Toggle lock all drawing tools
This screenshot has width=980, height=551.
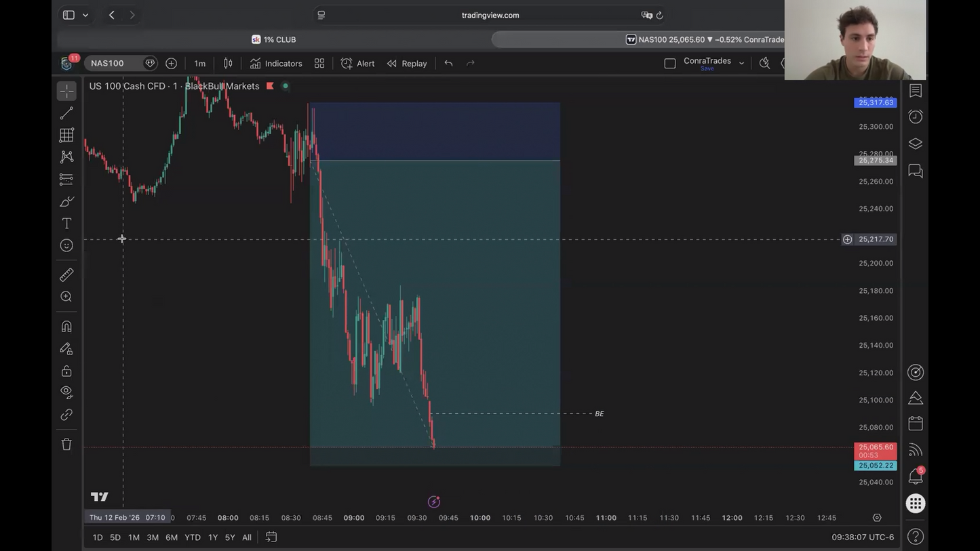tap(66, 371)
